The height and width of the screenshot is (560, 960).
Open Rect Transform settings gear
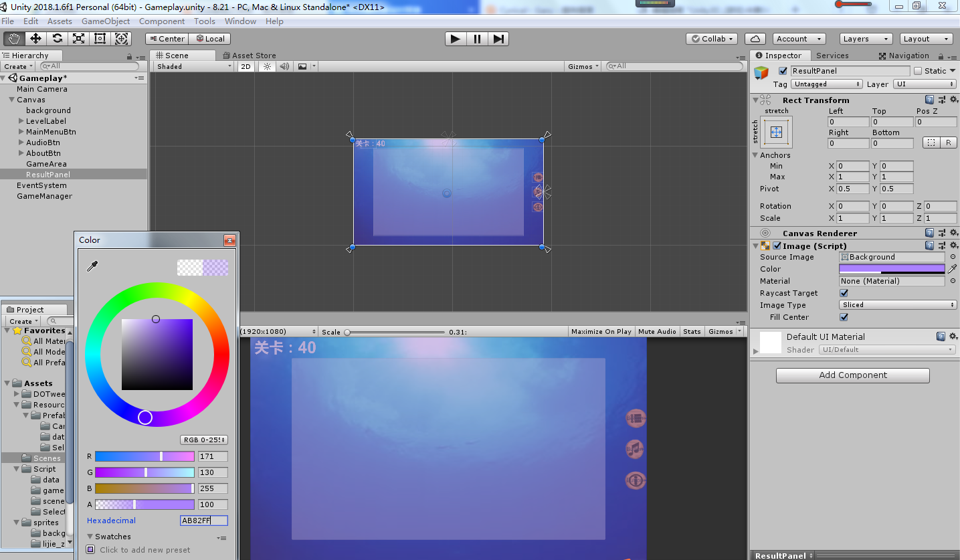953,100
